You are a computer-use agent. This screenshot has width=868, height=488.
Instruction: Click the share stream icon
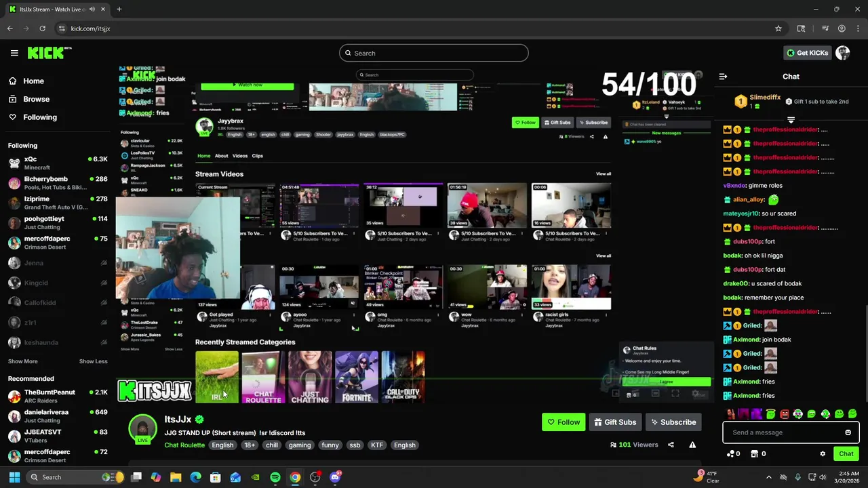[671, 445]
